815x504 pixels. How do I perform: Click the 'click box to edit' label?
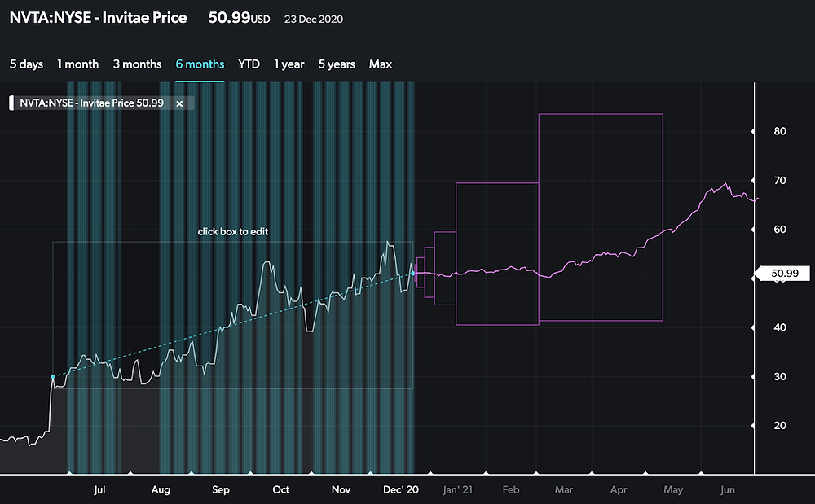tap(233, 231)
